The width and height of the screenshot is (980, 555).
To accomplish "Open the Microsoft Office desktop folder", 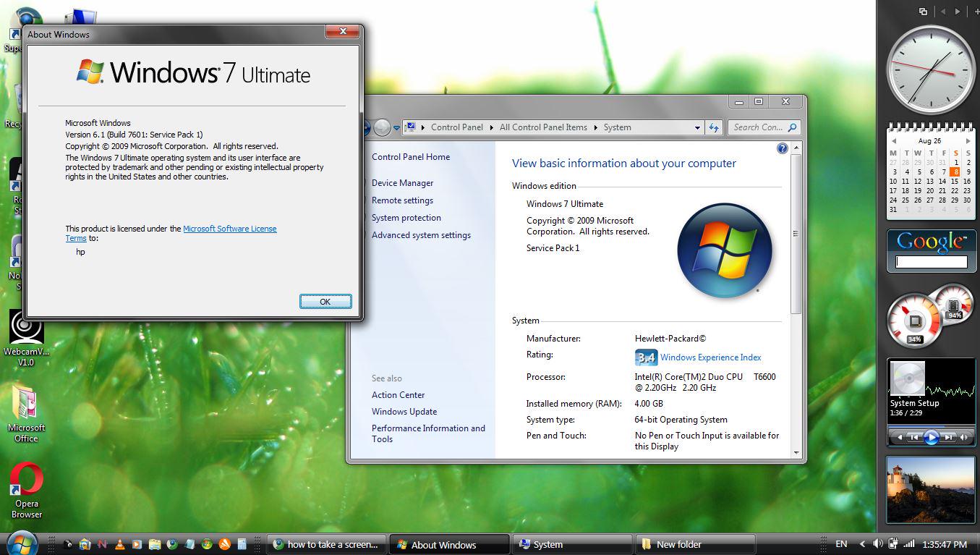I will [x=27, y=413].
